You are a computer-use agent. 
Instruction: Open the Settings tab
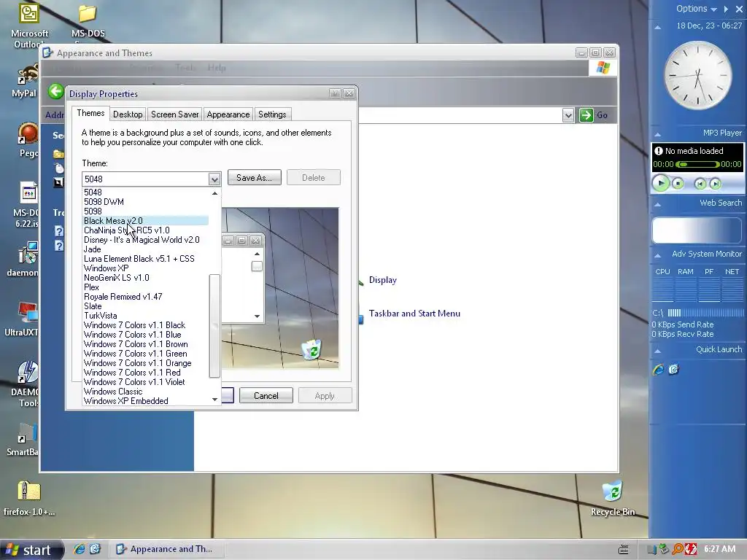point(272,114)
